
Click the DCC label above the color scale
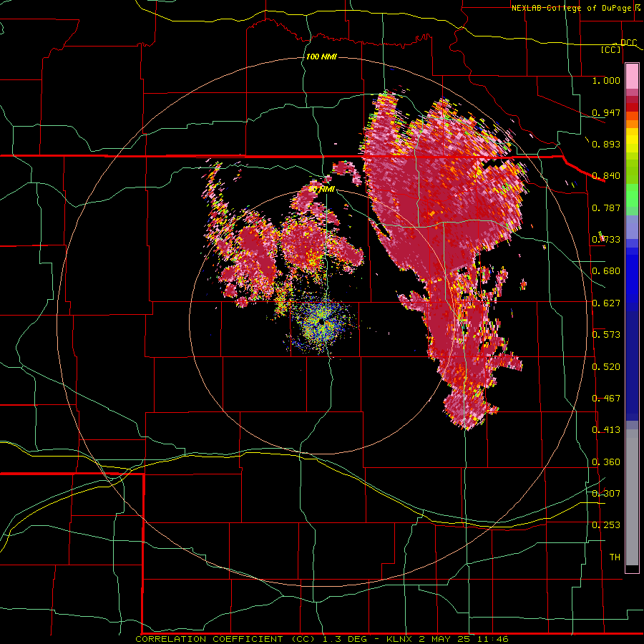628,42
